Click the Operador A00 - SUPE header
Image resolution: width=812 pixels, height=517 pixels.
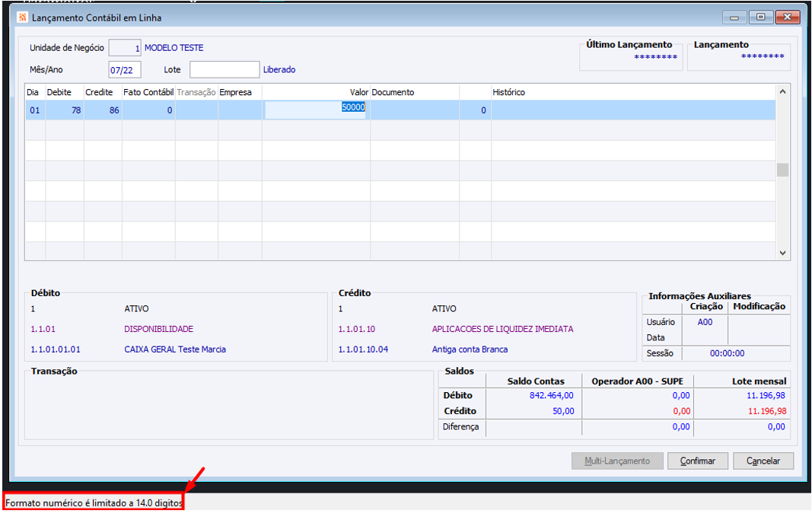pos(638,381)
